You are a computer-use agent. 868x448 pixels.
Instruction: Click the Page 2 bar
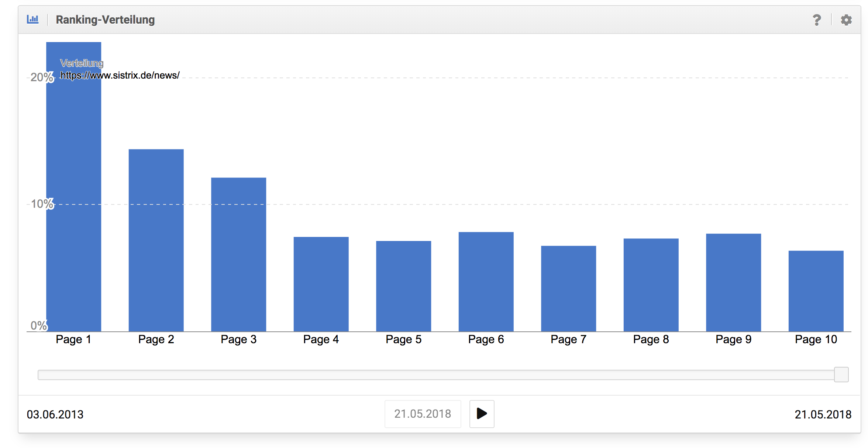156,240
